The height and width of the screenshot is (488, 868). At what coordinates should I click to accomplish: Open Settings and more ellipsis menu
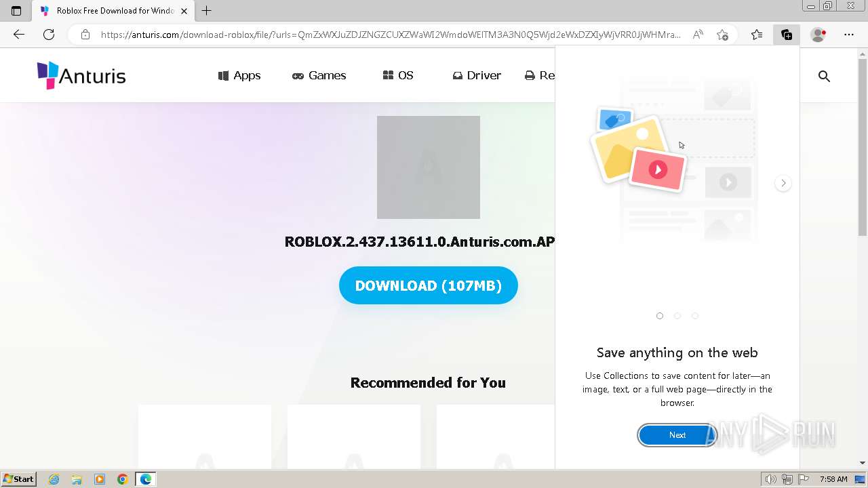tap(849, 35)
